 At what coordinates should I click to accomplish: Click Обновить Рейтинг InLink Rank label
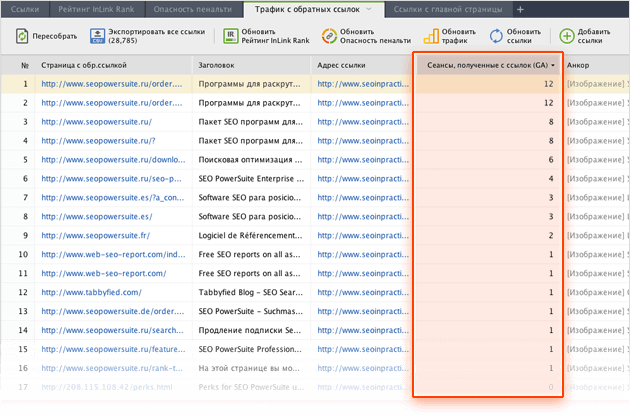275,36
